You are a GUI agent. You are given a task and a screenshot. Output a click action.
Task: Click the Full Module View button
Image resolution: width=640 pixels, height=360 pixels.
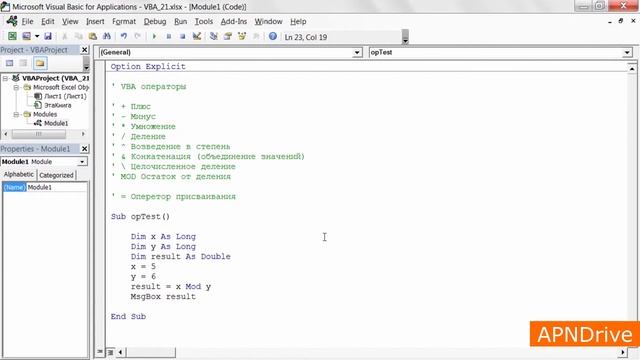[110, 352]
